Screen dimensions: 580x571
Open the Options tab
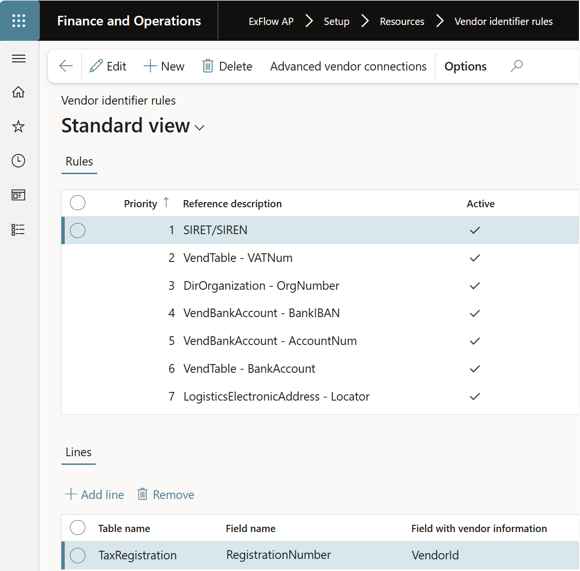[465, 66]
